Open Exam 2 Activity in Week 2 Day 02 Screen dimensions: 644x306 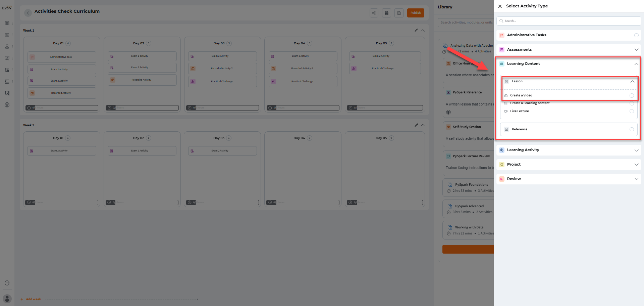coord(142,151)
